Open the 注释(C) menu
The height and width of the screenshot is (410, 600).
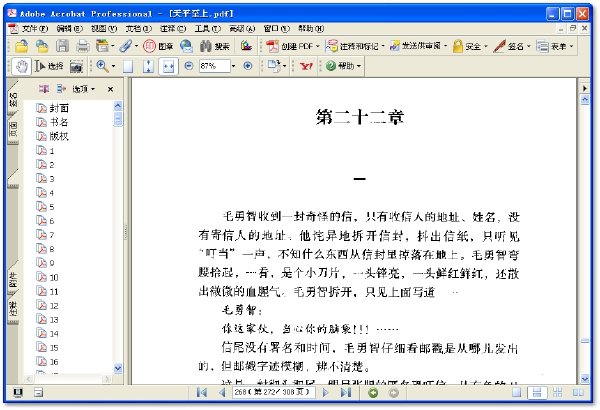click(173, 28)
